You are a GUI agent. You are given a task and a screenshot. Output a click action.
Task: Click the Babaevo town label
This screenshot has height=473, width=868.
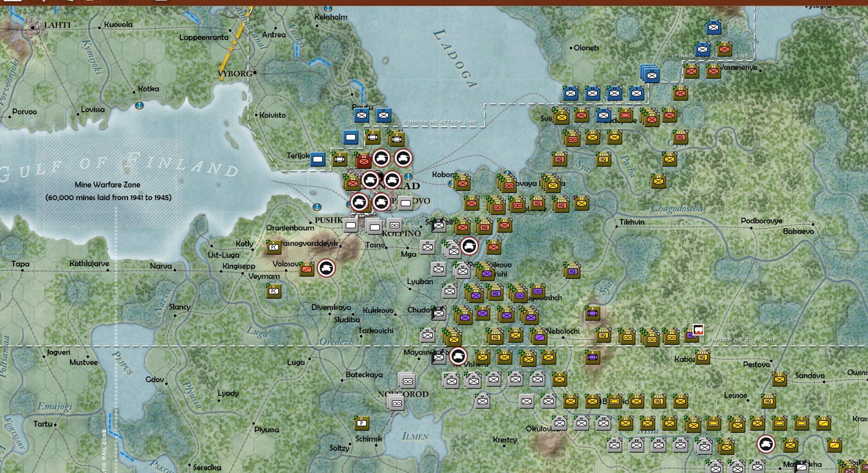pos(798,232)
